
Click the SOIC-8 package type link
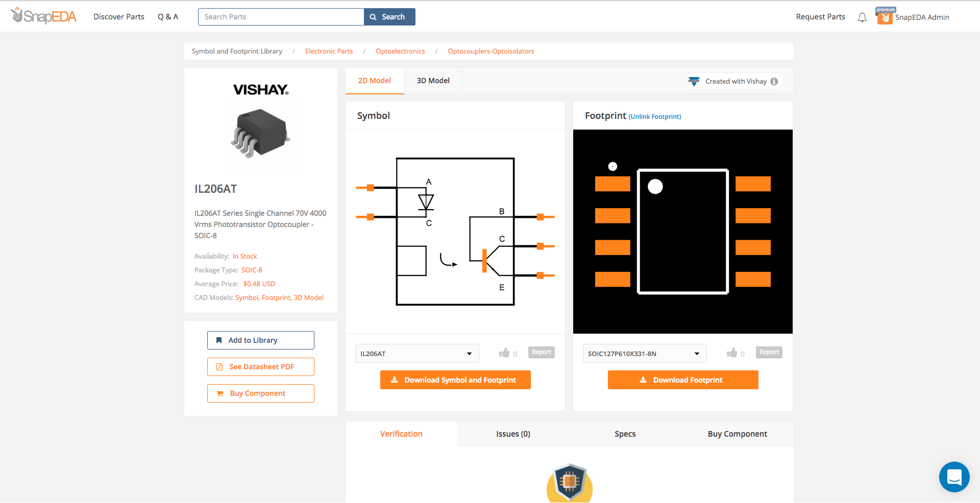pyautogui.click(x=252, y=270)
